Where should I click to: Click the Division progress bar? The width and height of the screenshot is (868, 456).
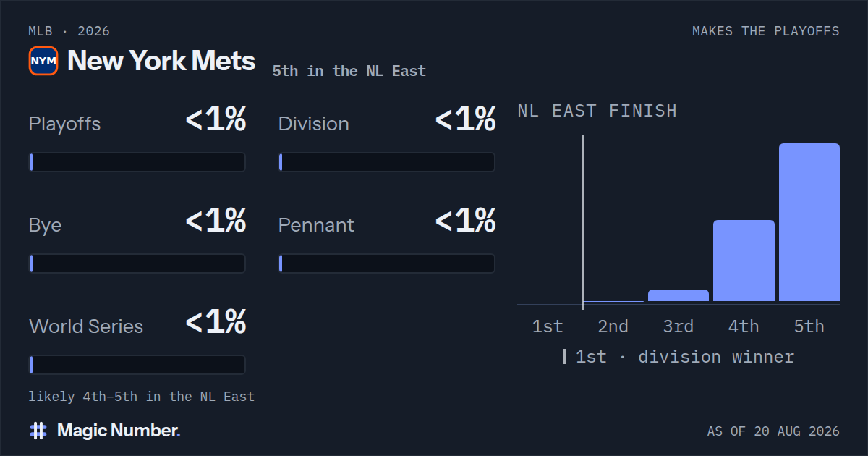tap(387, 162)
